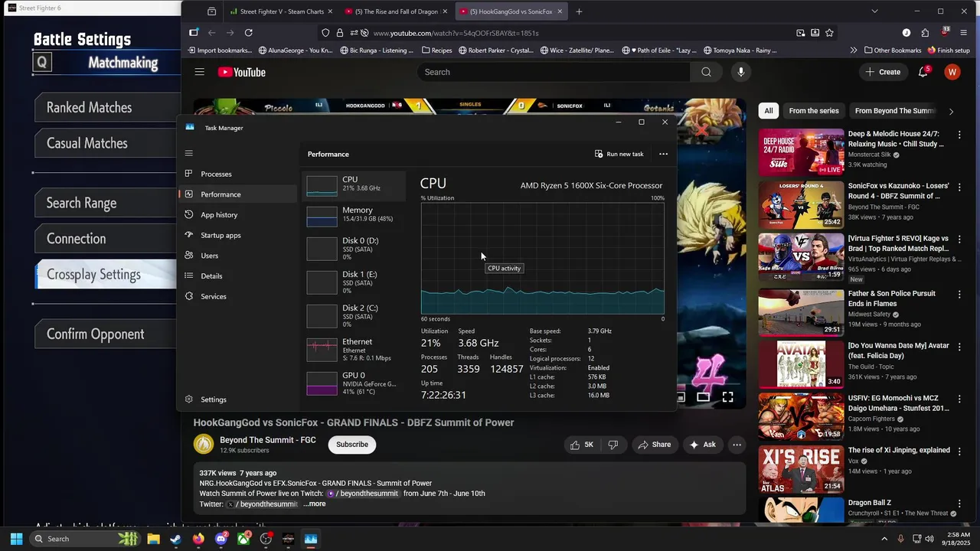Open options for Virtua Fighter 5 REVO video
980x551 pixels.
click(x=959, y=239)
